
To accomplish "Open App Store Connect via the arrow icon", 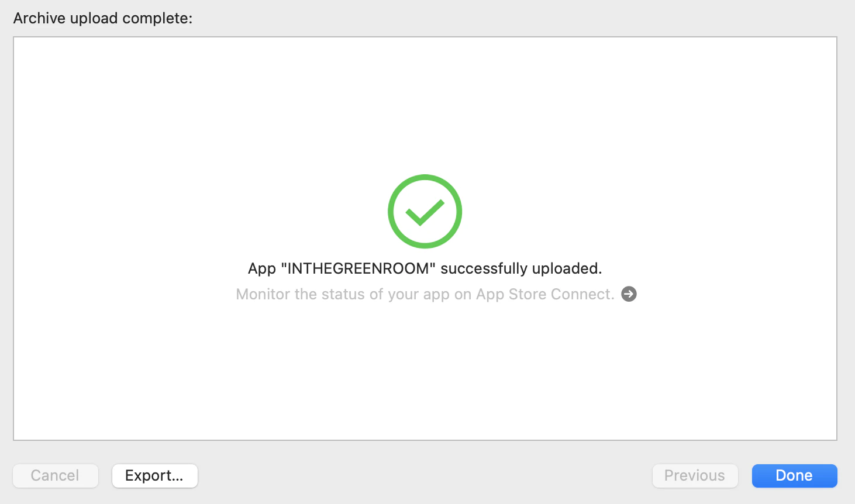I will pos(629,294).
